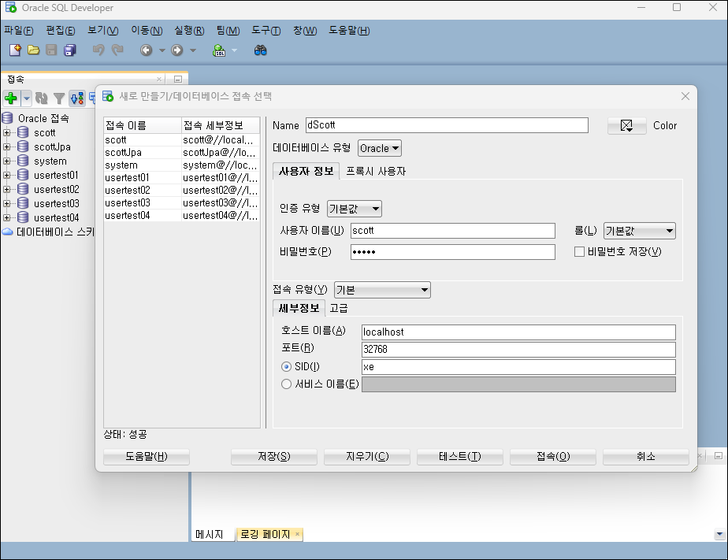
Task: Click the 저장 button
Action: click(x=274, y=457)
